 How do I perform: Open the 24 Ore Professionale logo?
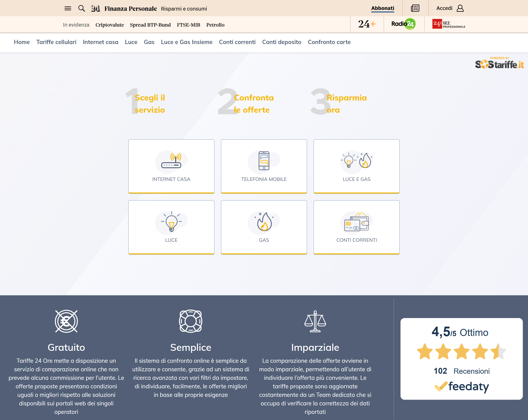pyautogui.click(x=448, y=24)
